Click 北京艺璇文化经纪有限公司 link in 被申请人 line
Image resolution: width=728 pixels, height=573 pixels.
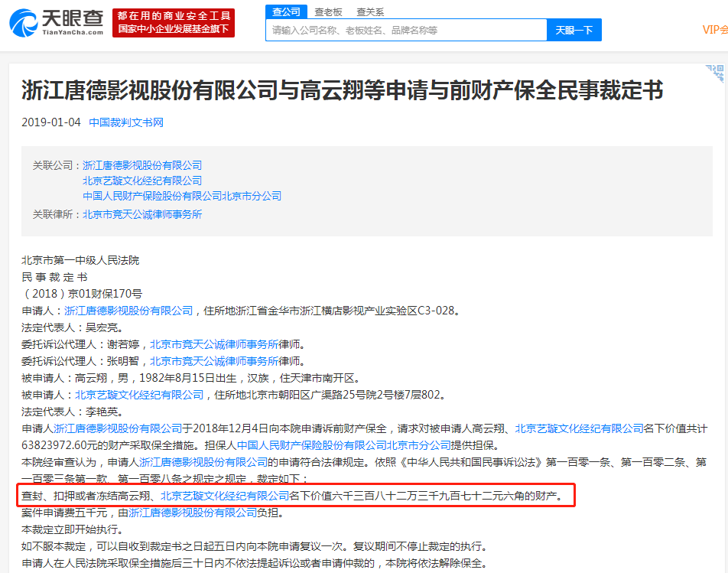(x=139, y=395)
